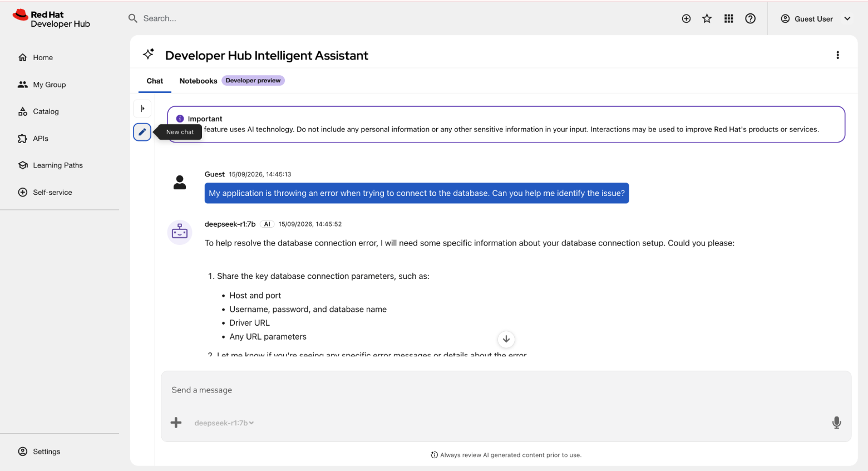Click the attach plus icon in message box
The image size is (868, 471).
point(176,423)
